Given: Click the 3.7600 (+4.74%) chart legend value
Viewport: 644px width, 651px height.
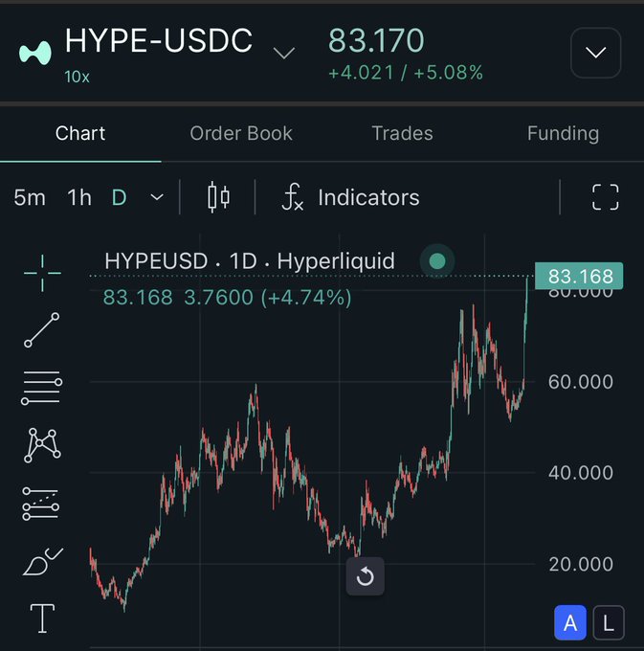Looking at the screenshot, I should [268, 298].
